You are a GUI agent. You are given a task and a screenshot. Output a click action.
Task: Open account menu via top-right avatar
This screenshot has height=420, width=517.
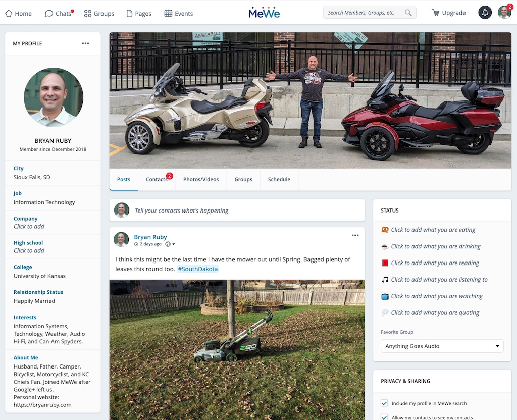click(x=504, y=13)
